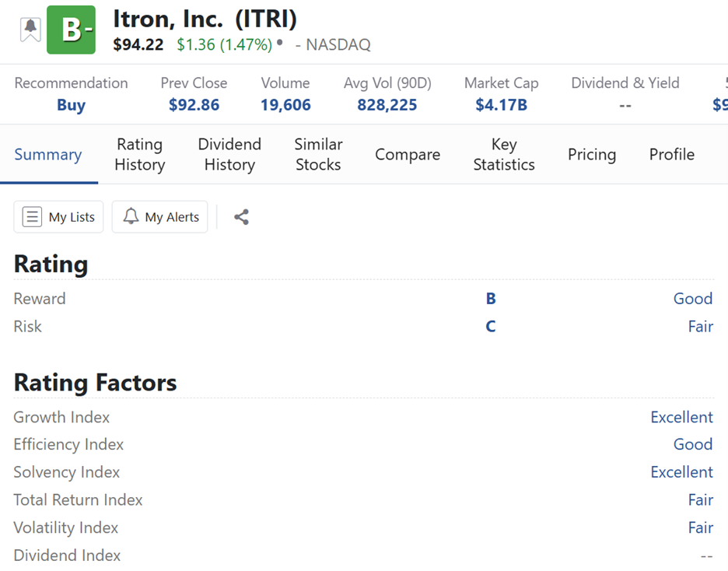Screen dimensions: 728x571
Task: View the Key Statistics tab
Action: tap(504, 154)
